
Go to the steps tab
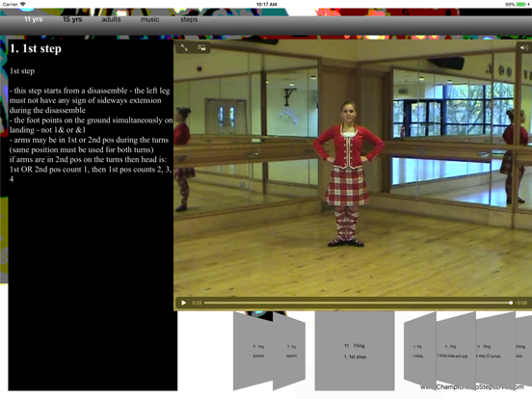[x=189, y=19]
